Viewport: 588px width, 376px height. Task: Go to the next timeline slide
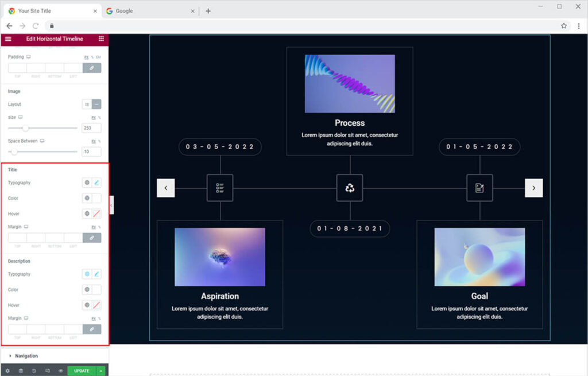tap(533, 188)
